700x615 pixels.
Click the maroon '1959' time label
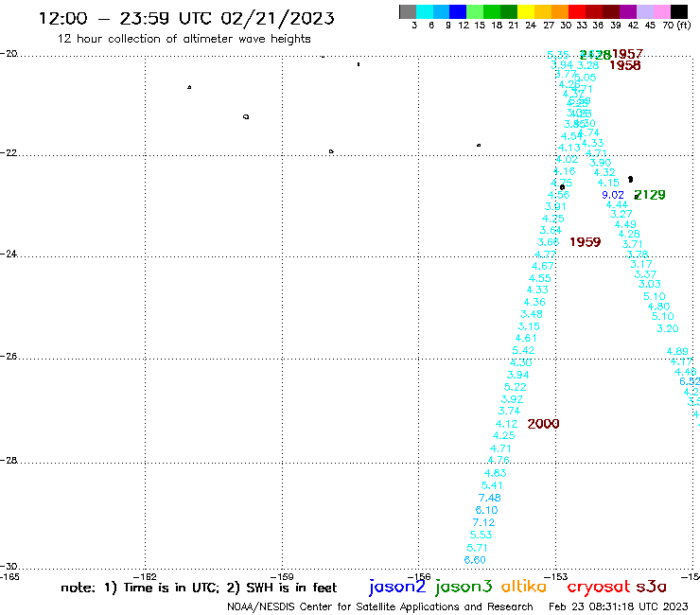point(586,242)
